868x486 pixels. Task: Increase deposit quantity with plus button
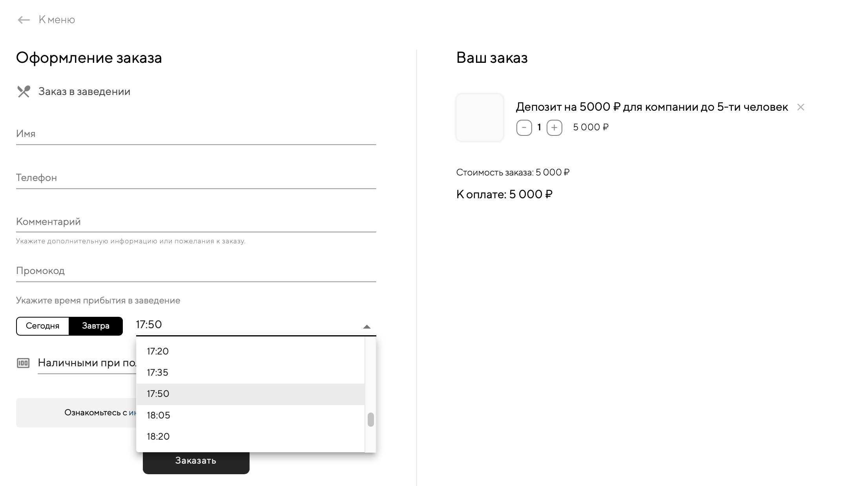pyautogui.click(x=554, y=128)
